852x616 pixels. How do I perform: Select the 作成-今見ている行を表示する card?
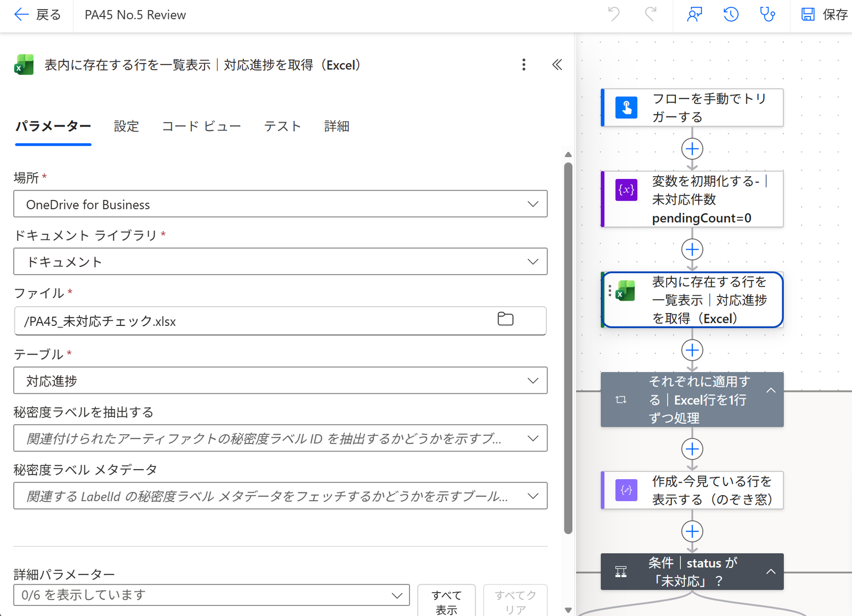692,490
